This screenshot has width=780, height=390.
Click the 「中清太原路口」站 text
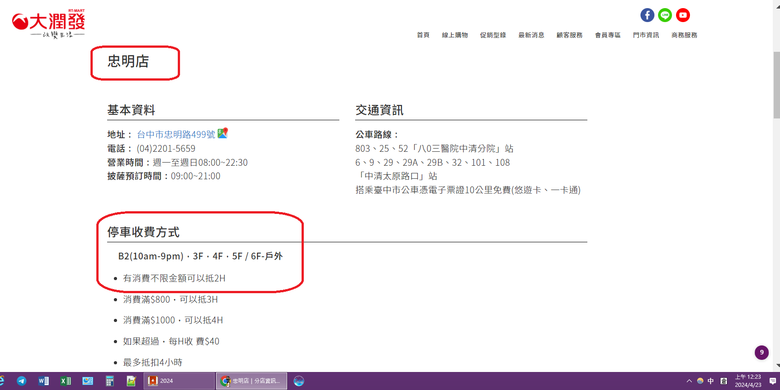point(396,176)
